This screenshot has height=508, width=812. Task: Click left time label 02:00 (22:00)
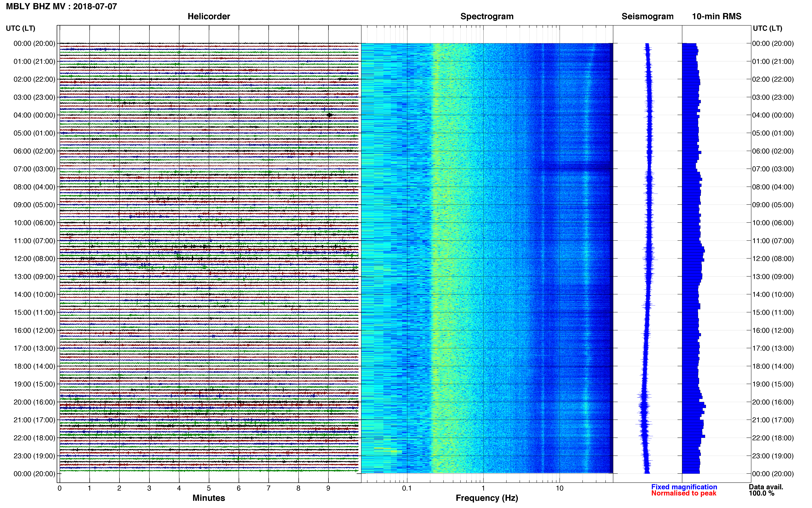click(x=34, y=79)
